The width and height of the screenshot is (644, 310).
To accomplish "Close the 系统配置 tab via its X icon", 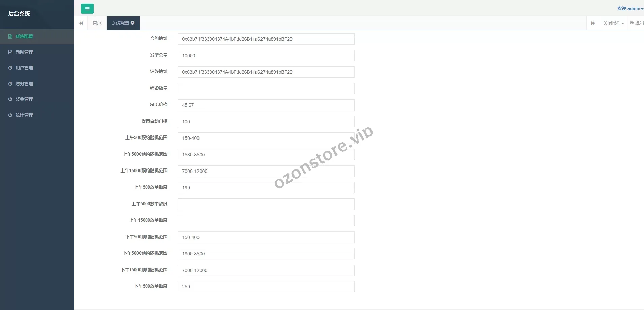I will (133, 23).
